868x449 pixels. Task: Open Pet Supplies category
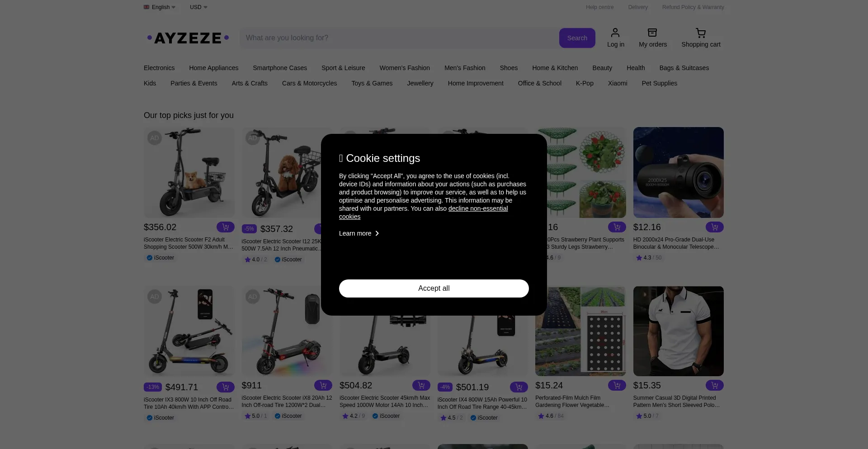point(659,83)
